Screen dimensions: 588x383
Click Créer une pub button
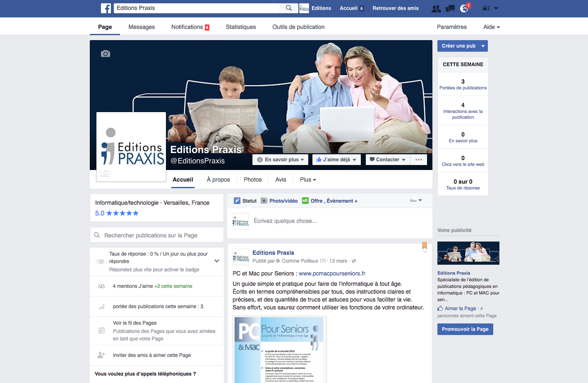(x=458, y=46)
